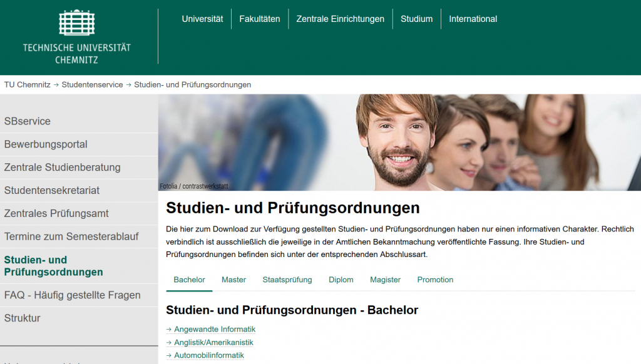Open the Studium menu
Screen dimensions: 641x364
tap(416, 19)
